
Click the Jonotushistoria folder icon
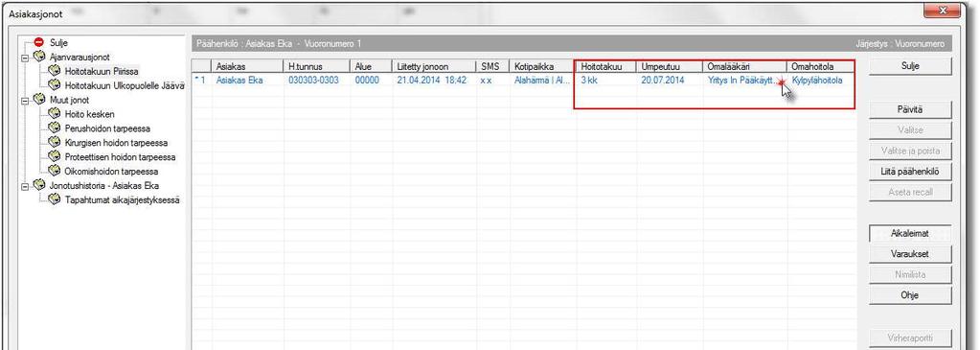coord(38,185)
